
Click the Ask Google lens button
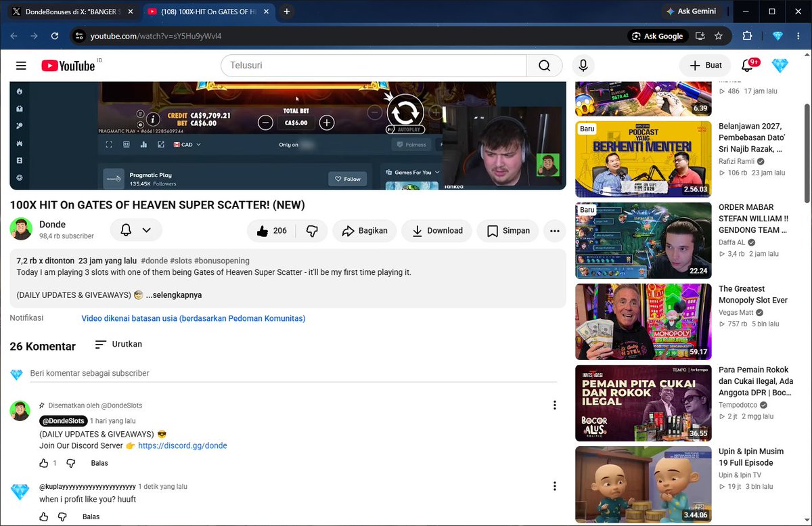[x=658, y=36]
